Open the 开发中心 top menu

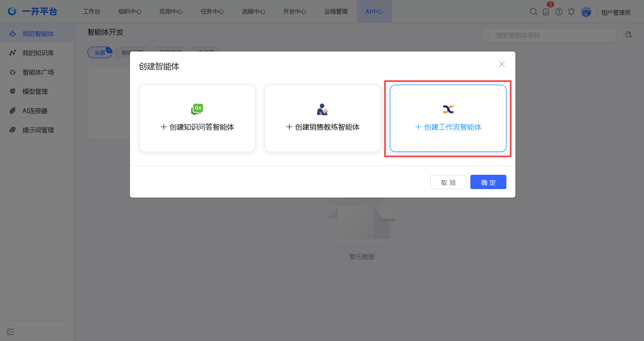294,11
